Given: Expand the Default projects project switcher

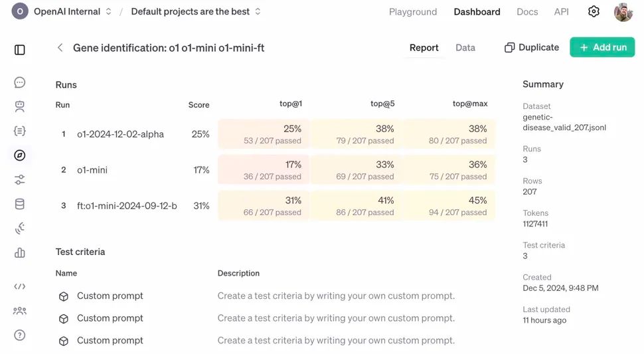Looking at the screenshot, I should 196,12.
